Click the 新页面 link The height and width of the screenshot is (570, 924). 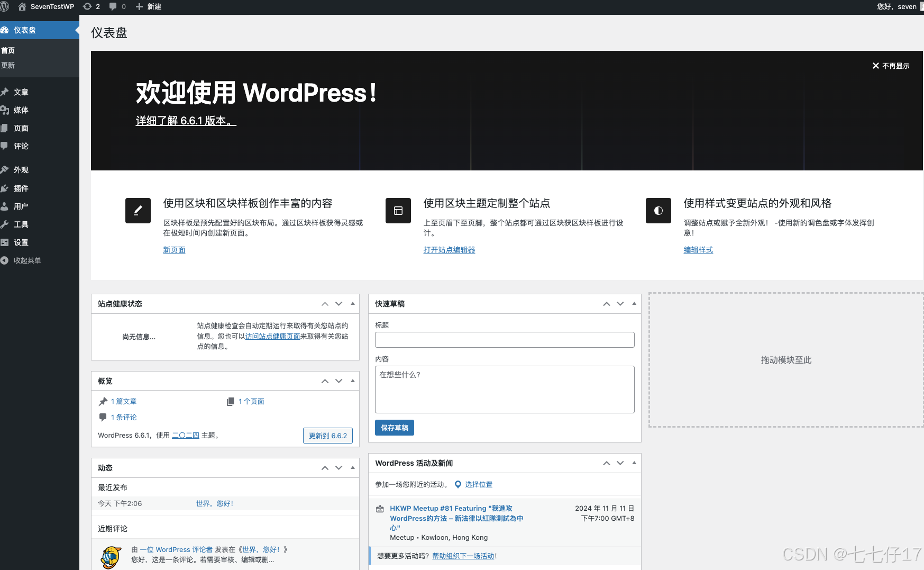click(x=174, y=250)
